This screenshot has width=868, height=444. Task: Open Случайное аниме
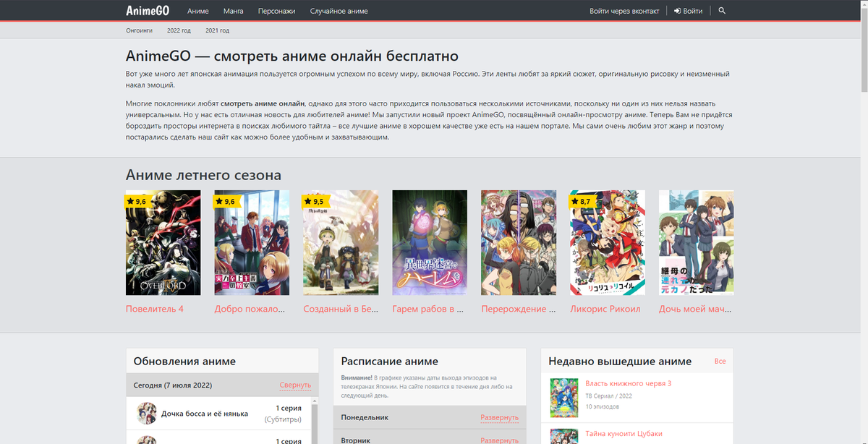tap(339, 11)
